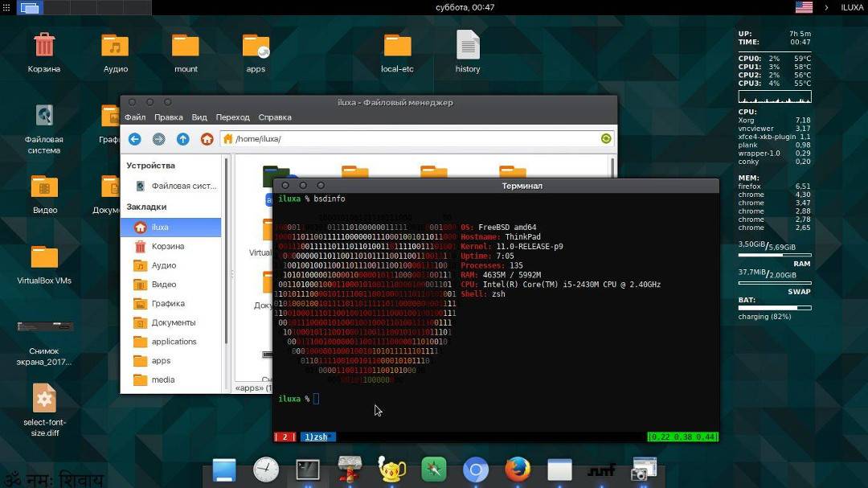Switch to the 1)zsh terminal tab
This screenshot has height=488, width=868.
[x=317, y=437]
